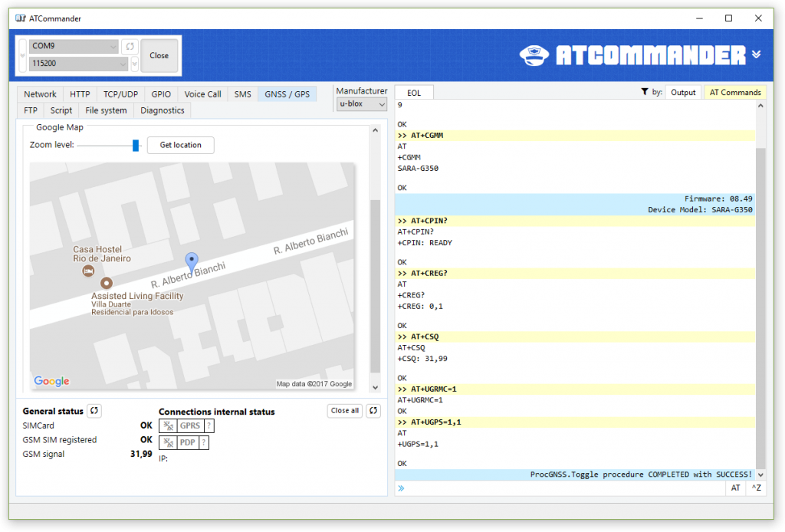This screenshot has height=532, width=785.
Task: Open the COM9 port dropdown
Action: (x=74, y=46)
